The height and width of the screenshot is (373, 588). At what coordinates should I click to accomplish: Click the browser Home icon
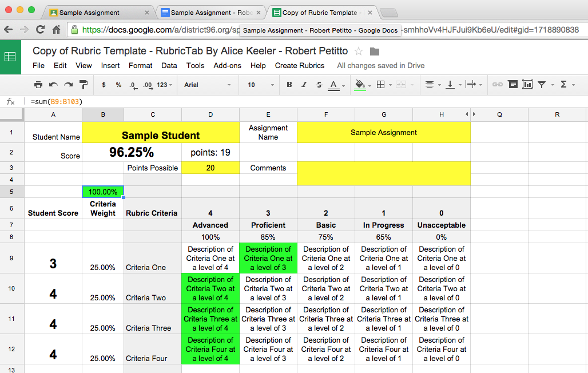(x=56, y=29)
